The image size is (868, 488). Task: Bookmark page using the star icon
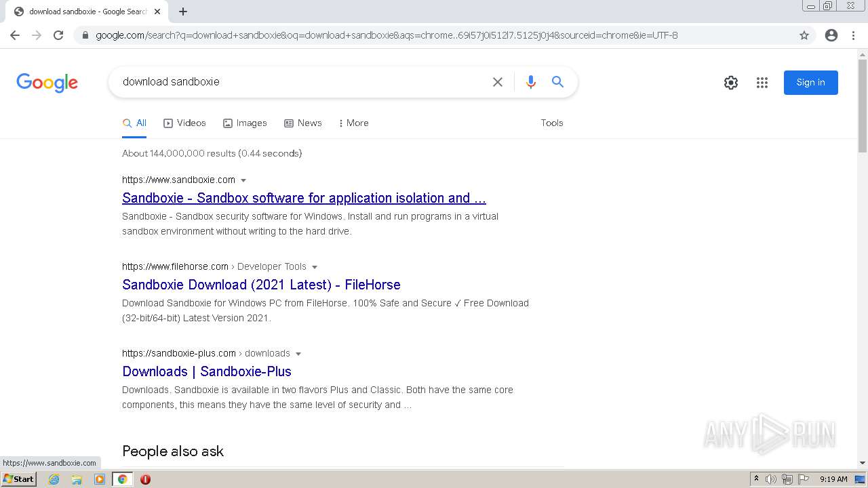[804, 35]
